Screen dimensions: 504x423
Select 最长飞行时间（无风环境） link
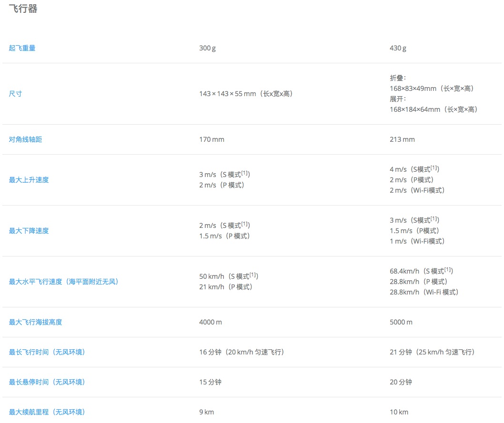[x=47, y=352]
